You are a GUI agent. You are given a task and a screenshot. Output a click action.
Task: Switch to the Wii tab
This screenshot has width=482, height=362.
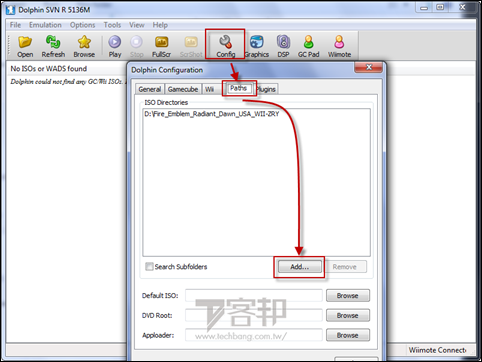[209, 89]
